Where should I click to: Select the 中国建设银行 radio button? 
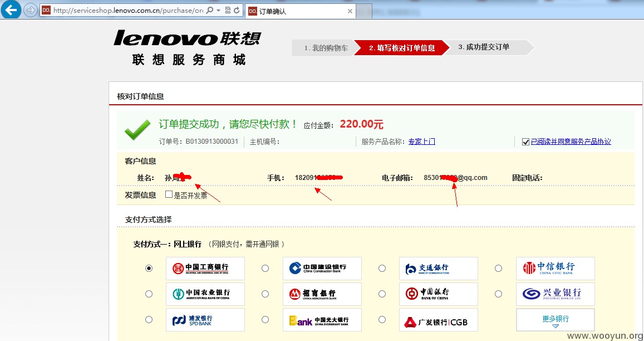point(266,268)
